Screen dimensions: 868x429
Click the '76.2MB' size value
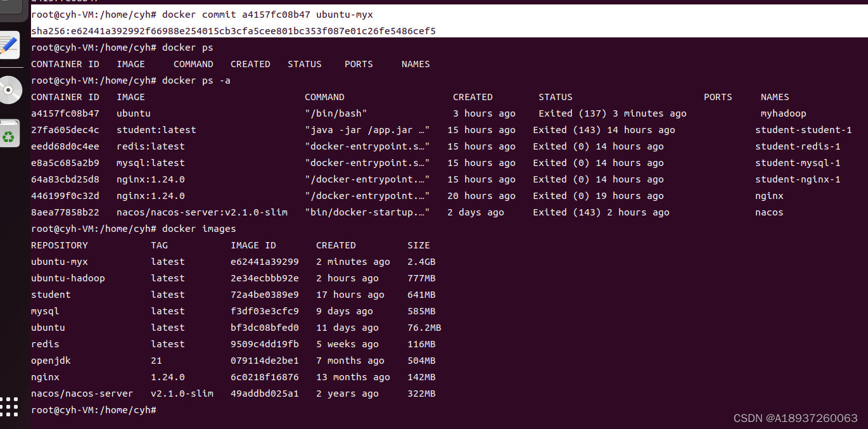pos(424,328)
